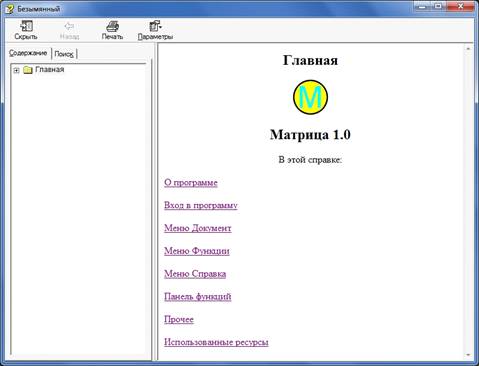Open the Использованные ресурсы link
Screen dimensions: 479x366
point(216,342)
